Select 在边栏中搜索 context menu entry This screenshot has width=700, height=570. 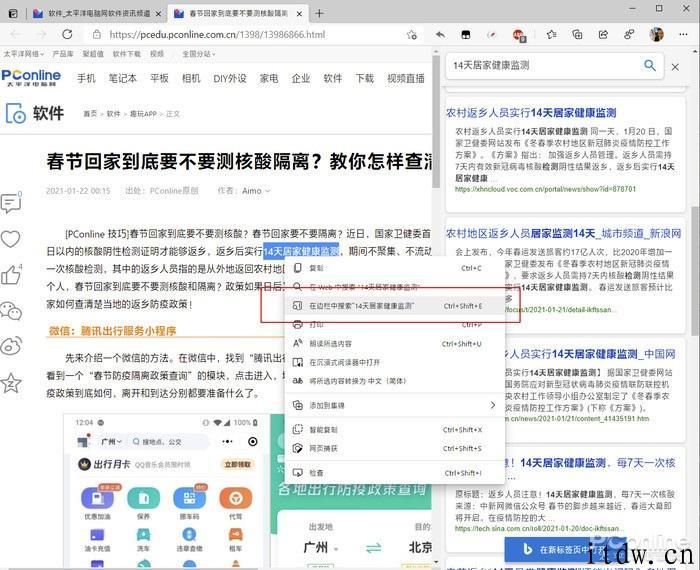point(395,306)
